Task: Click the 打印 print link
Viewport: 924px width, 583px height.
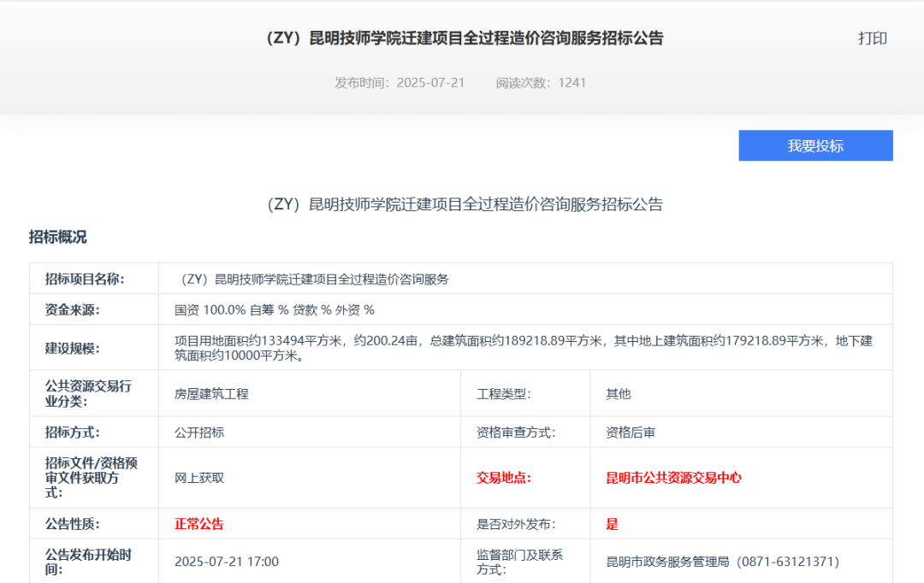Action: 872,38
